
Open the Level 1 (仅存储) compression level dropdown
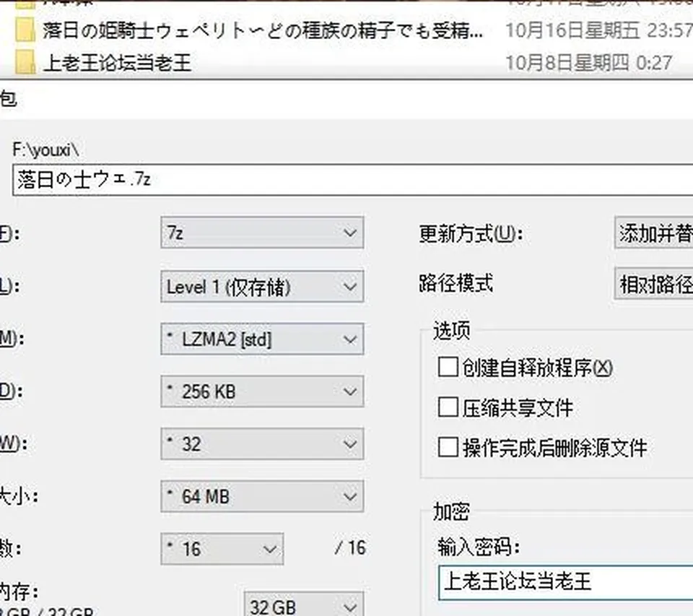click(262, 287)
